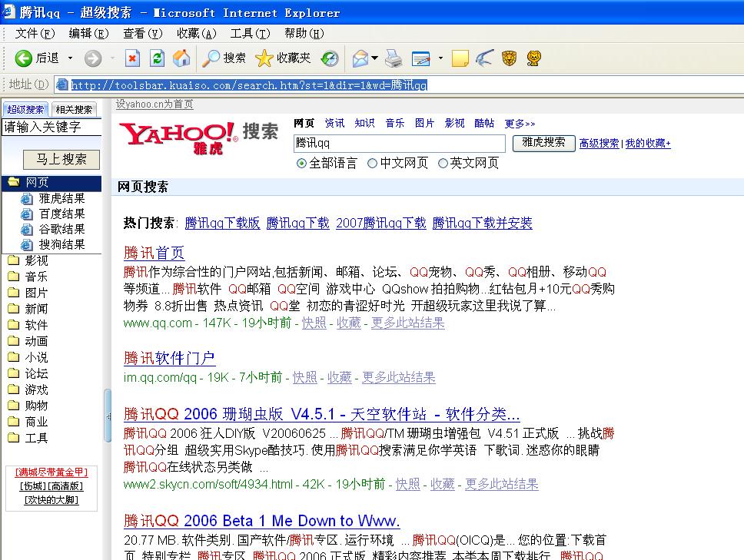Open the 高级搜索 link

(x=599, y=143)
